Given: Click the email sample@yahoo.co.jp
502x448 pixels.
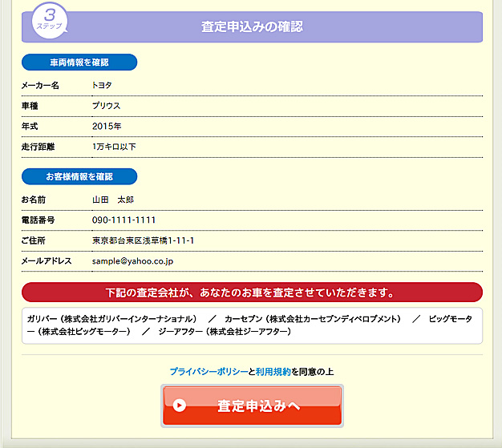Looking at the screenshot, I should pos(132,261).
